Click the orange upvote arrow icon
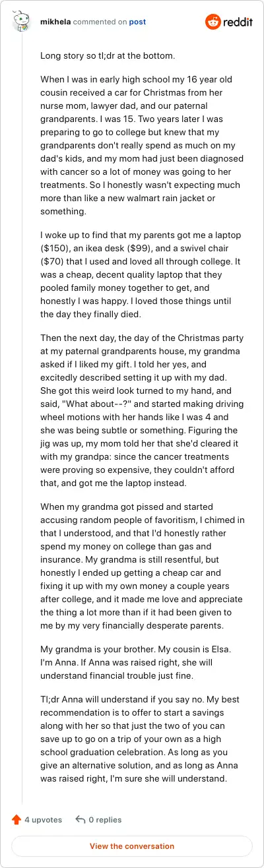 click(x=16, y=819)
